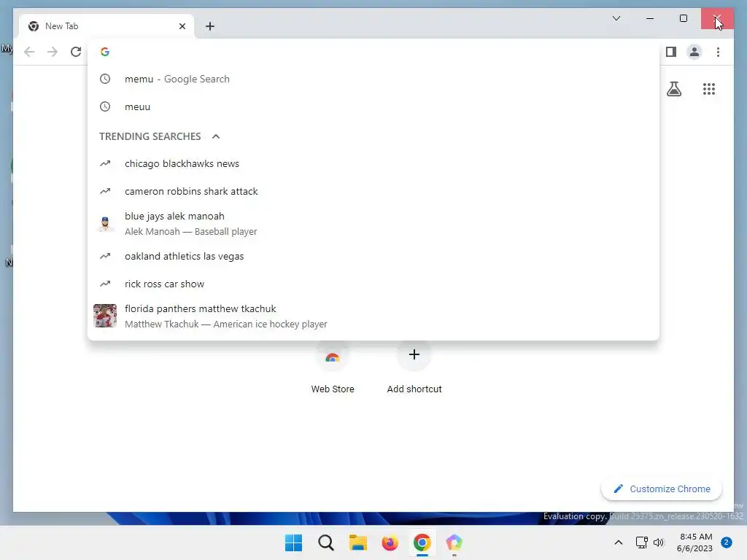Open the tab search chevron
This screenshot has height=560, width=747.
coord(616,18)
